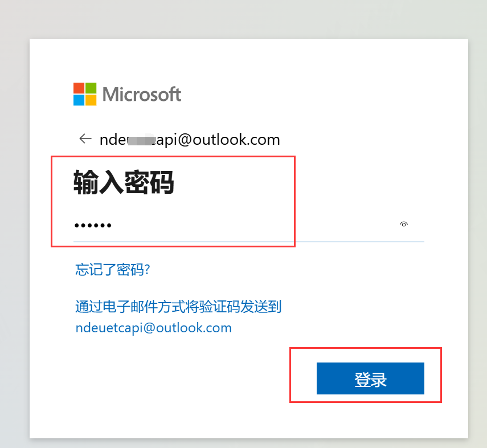
Task: Click the Microsoft four-color logo
Action: tap(85, 94)
